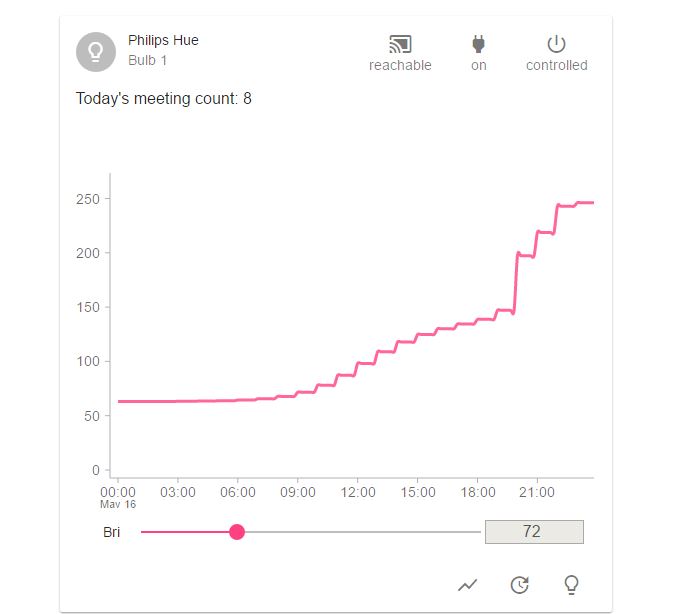Click the Bri slider label
This screenshot has height=614, width=687.
(x=111, y=532)
